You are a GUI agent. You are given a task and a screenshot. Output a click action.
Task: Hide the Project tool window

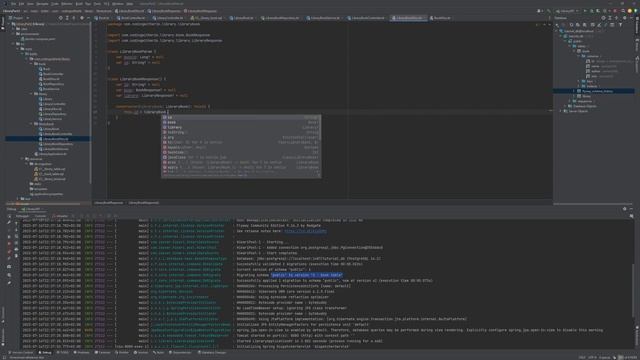click(88, 18)
